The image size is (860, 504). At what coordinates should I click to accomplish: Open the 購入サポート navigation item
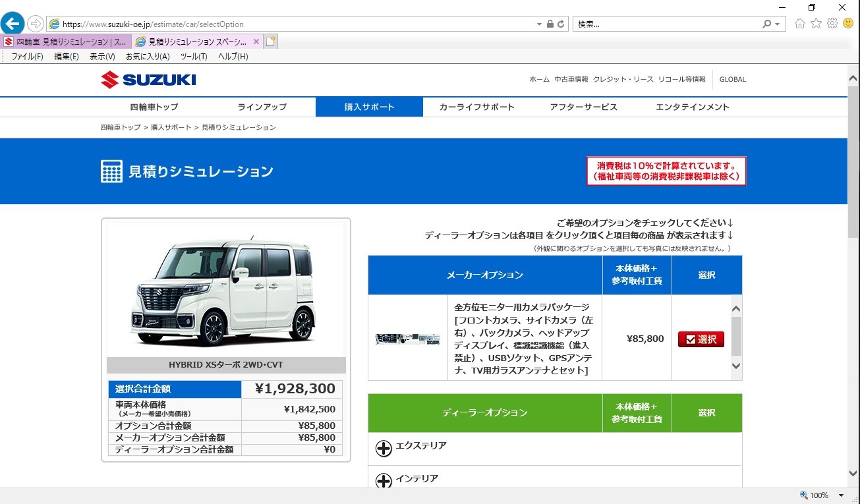(369, 107)
